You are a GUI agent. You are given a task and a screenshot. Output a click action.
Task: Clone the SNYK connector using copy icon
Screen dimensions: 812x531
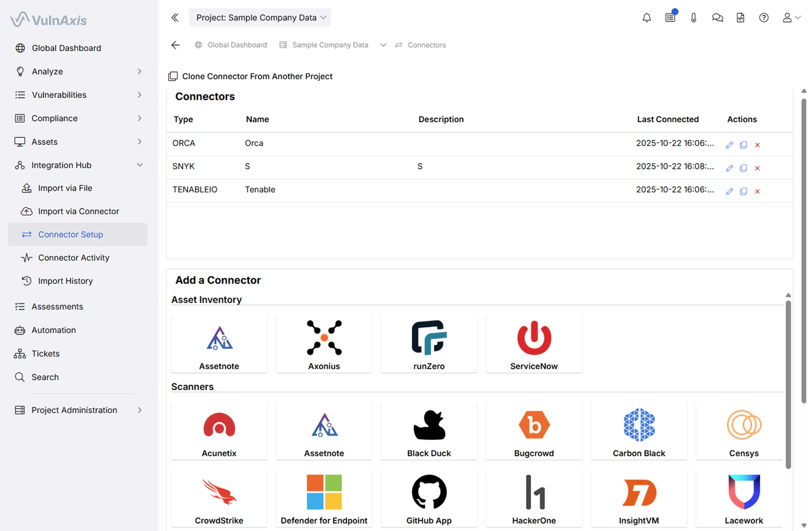(x=743, y=168)
